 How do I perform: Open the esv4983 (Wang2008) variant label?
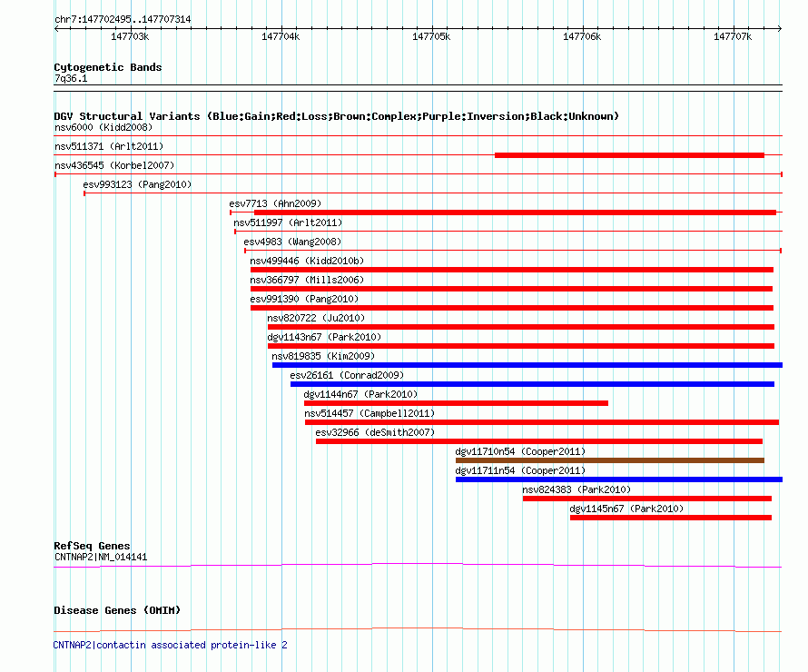click(292, 242)
